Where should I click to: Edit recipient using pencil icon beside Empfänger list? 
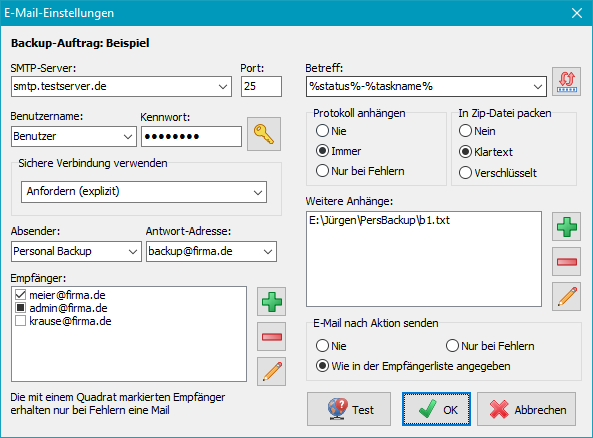[272, 371]
